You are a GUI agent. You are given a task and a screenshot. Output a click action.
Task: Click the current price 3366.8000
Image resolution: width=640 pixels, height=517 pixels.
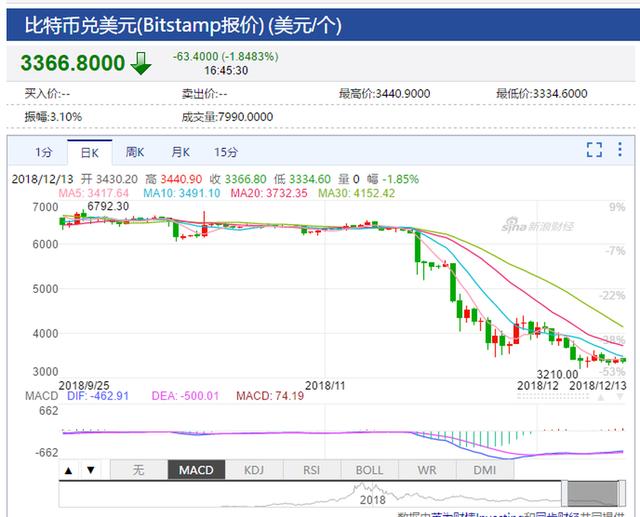click(73, 63)
